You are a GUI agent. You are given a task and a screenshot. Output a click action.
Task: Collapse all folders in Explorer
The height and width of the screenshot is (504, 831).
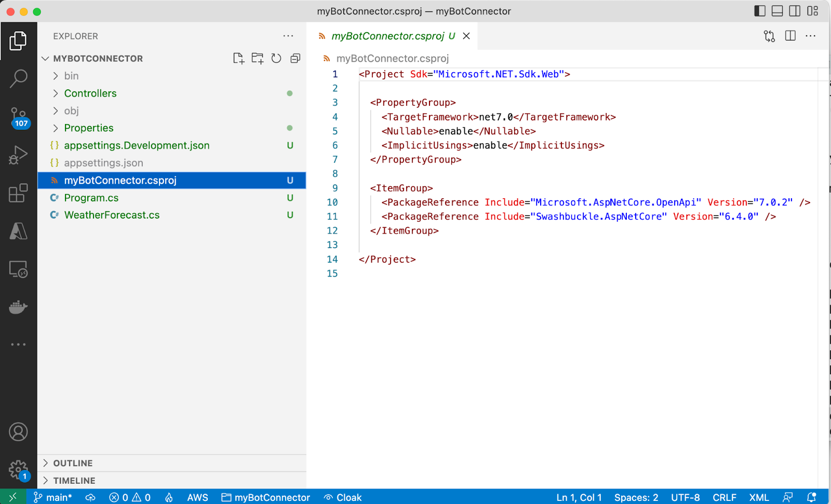295,58
